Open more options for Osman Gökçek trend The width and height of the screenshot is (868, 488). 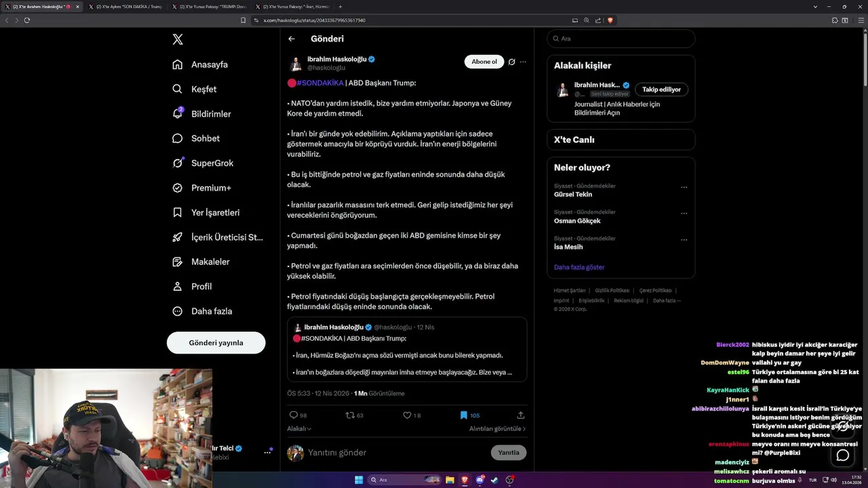click(x=684, y=213)
